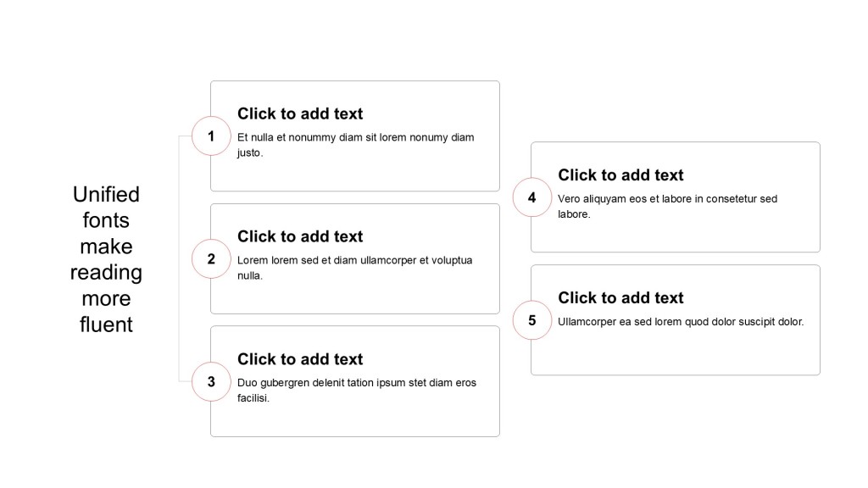Image resolution: width=868 pixels, height=488 pixels.
Task: Select the word 'fluent' in the title
Action: [106, 324]
